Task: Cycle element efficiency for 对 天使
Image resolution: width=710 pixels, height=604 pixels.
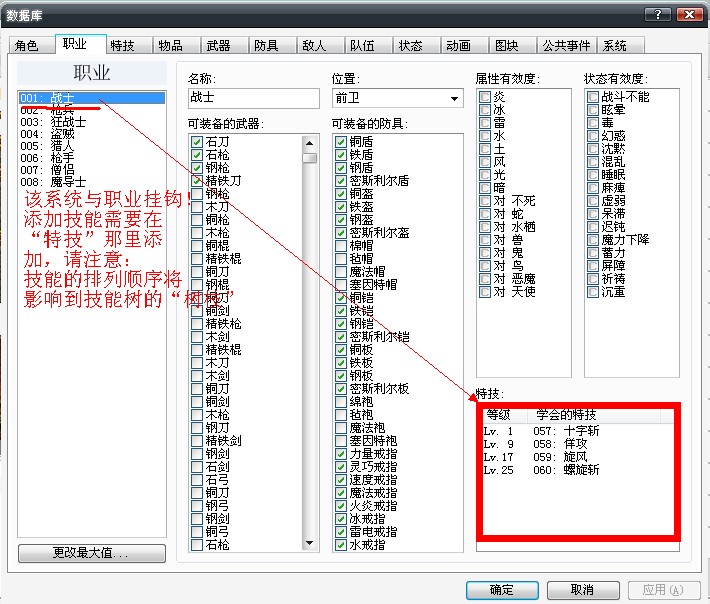Action: (x=485, y=292)
